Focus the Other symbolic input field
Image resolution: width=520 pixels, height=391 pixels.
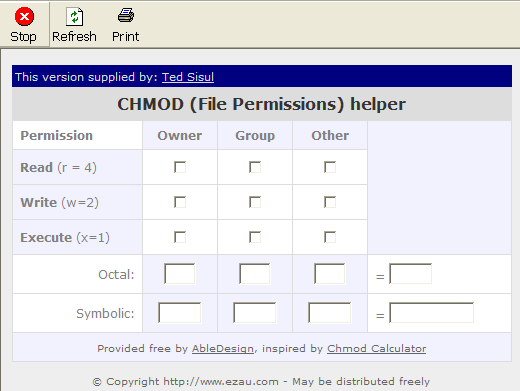(x=330, y=313)
